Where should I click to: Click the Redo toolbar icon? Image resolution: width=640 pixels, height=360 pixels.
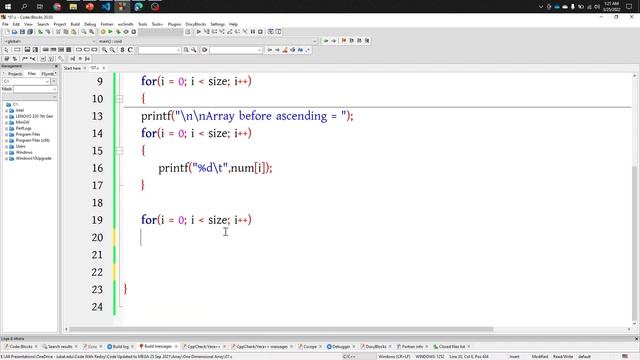(48, 32)
